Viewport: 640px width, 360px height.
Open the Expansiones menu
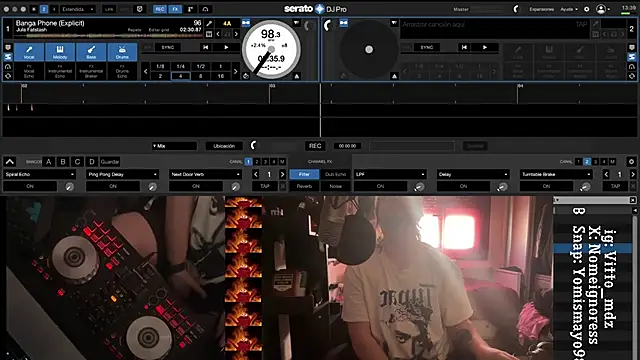[x=542, y=9]
